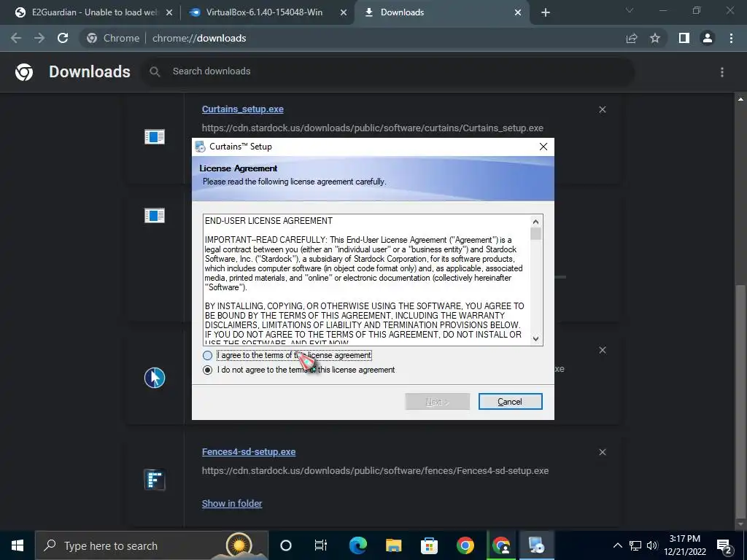Screen dimensions: 747x560
Task: Click license text scroll up arrow
Action: [535, 222]
